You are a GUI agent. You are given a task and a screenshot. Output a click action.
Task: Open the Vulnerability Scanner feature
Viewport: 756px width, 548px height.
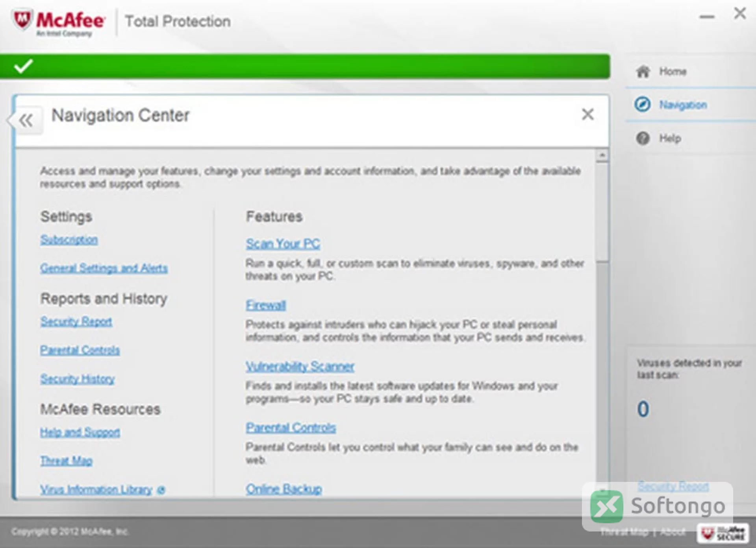[300, 367]
